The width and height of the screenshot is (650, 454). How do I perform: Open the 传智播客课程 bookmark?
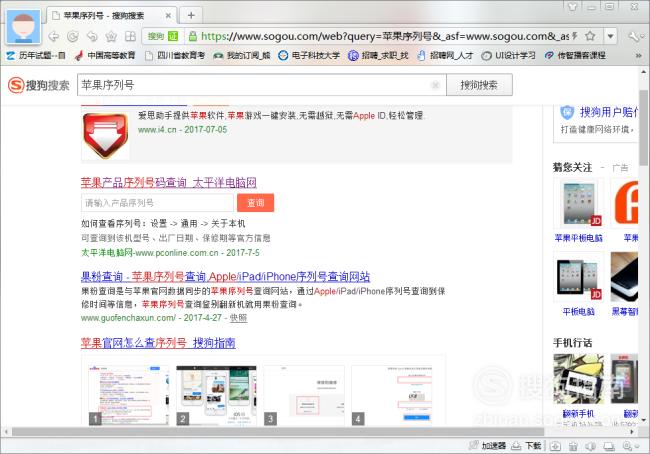tap(575, 55)
